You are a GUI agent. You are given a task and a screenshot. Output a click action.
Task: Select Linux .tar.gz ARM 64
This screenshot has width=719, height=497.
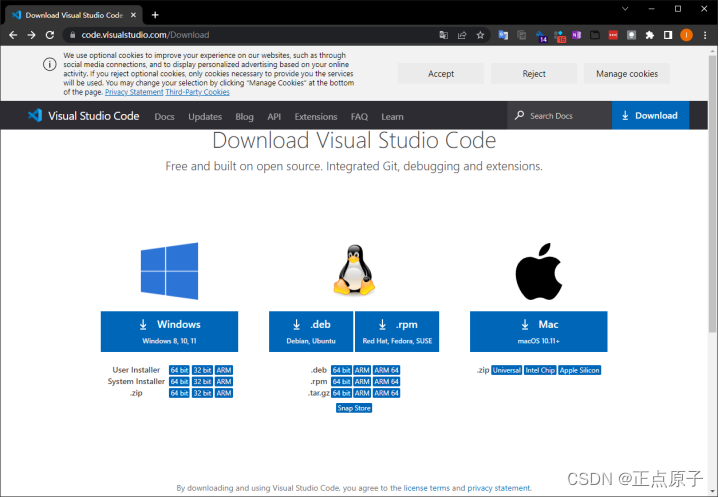386,393
